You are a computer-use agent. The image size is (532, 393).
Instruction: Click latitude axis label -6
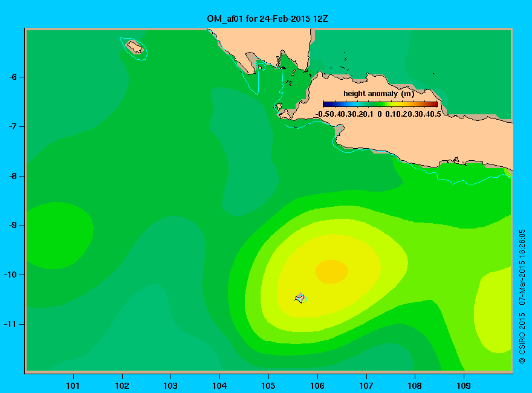[x=13, y=77]
